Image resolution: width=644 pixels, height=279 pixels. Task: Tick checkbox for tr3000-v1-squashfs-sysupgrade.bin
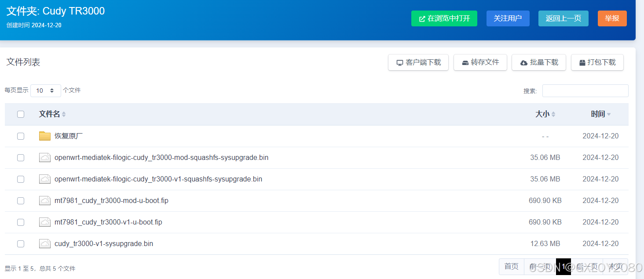point(21,179)
